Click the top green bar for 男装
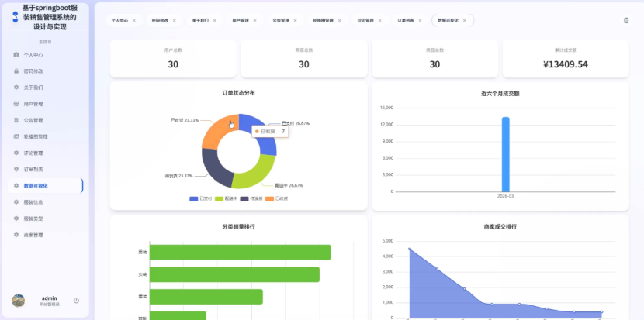This screenshot has width=644, height=320. click(x=240, y=253)
